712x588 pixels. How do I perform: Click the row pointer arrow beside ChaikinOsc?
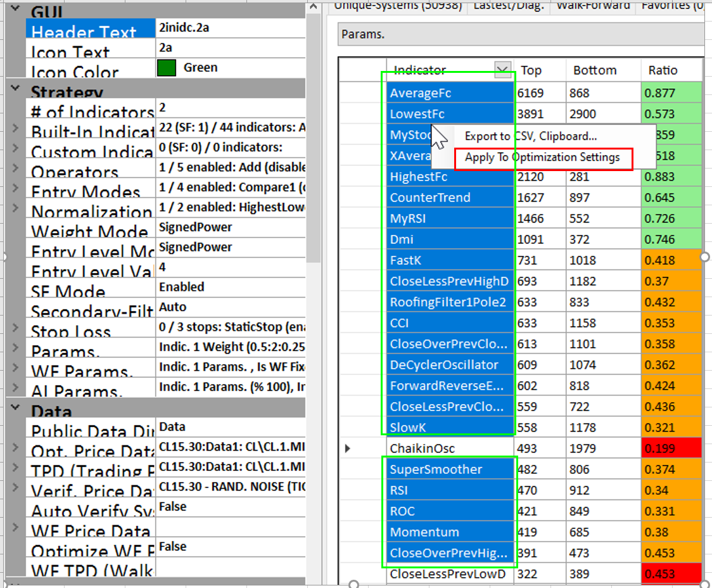(347, 449)
